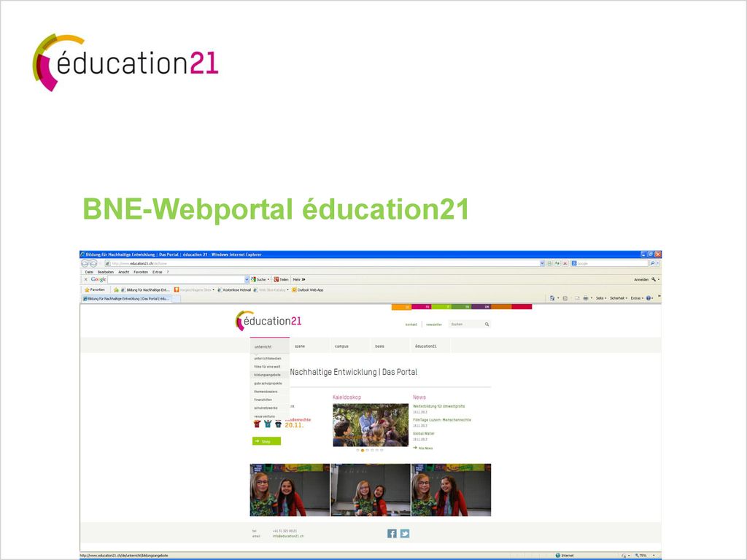Viewport: 747px width, 560px height.
Task: Click the green Shop button
Action: click(266, 441)
